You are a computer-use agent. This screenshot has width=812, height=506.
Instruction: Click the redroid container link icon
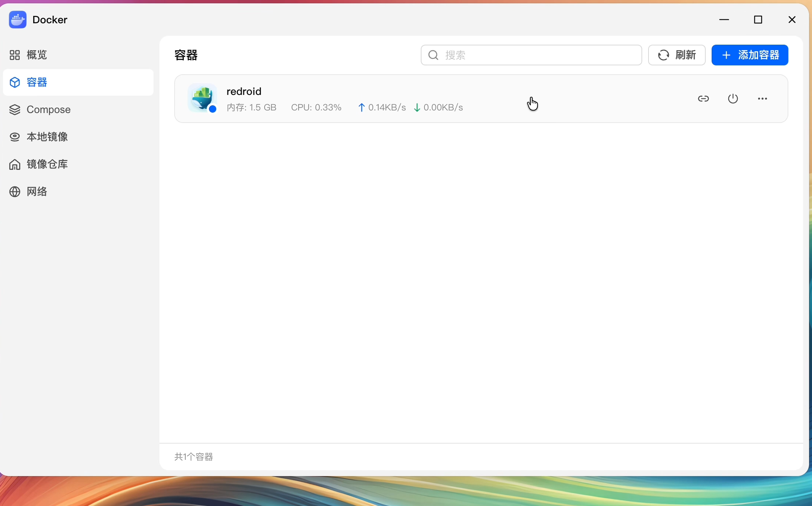703,99
